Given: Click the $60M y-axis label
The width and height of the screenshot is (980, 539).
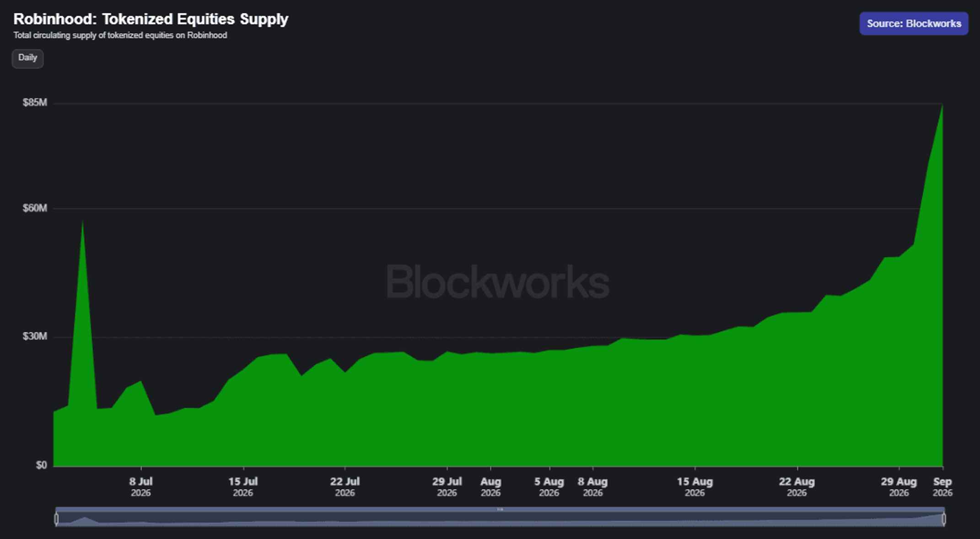Looking at the screenshot, I should click(x=35, y=208).
